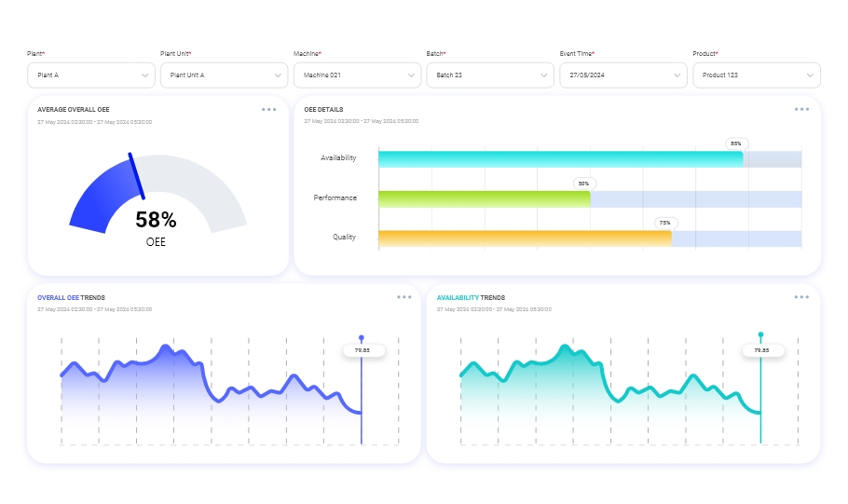This screenshot has width=848, height=504.
Task: Click the 85% Availability value label
Action: (x=736, y=143)
